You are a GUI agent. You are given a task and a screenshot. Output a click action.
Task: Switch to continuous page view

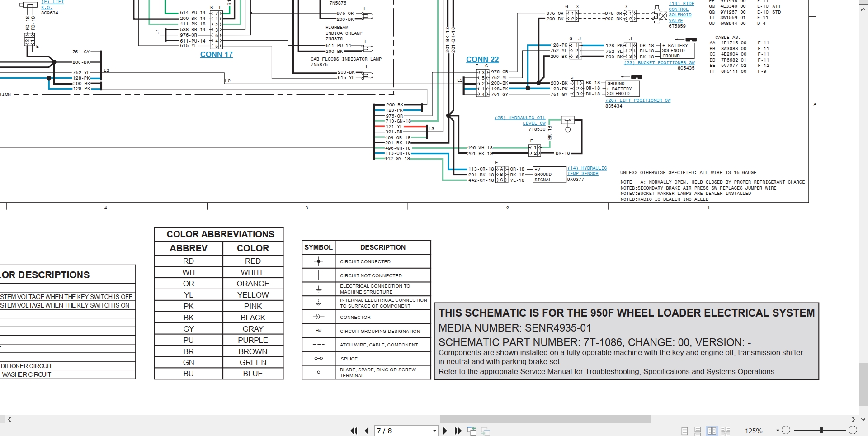698,431
